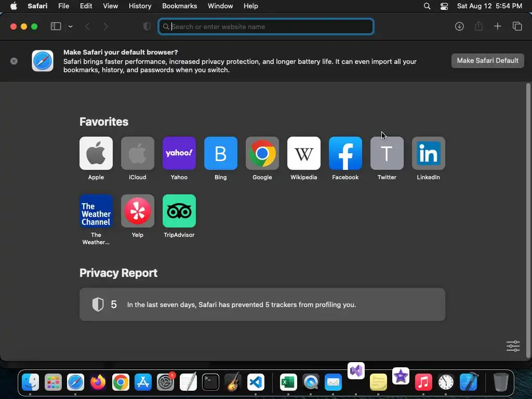Click the Share toolbar icon
This screenshot has width=532, height=399.
point(478,26)
